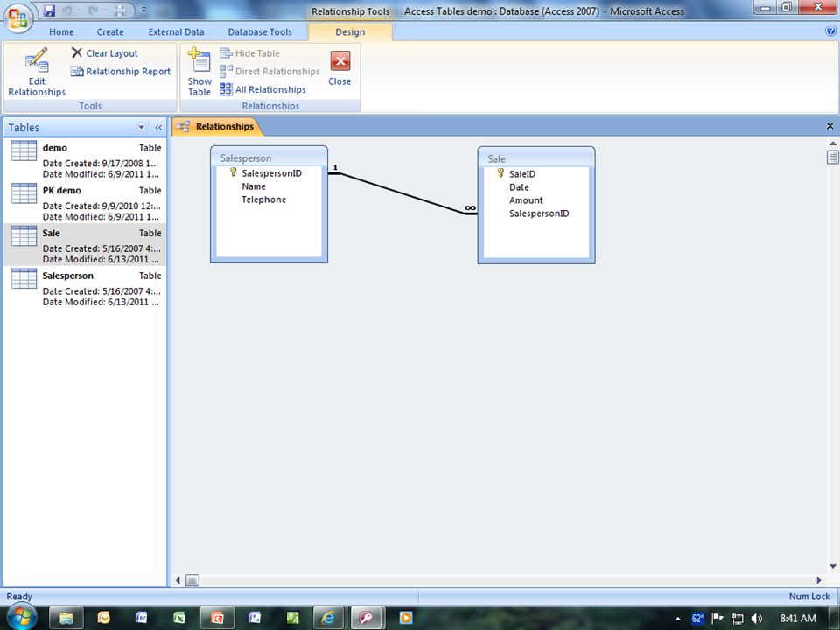840x630 pixels.
Task: Click the Ready status bar text
Action: point(19,596)
